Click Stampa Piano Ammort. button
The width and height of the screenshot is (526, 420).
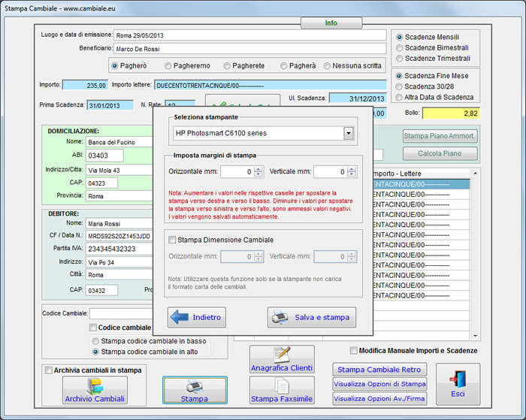coord(440,136)
